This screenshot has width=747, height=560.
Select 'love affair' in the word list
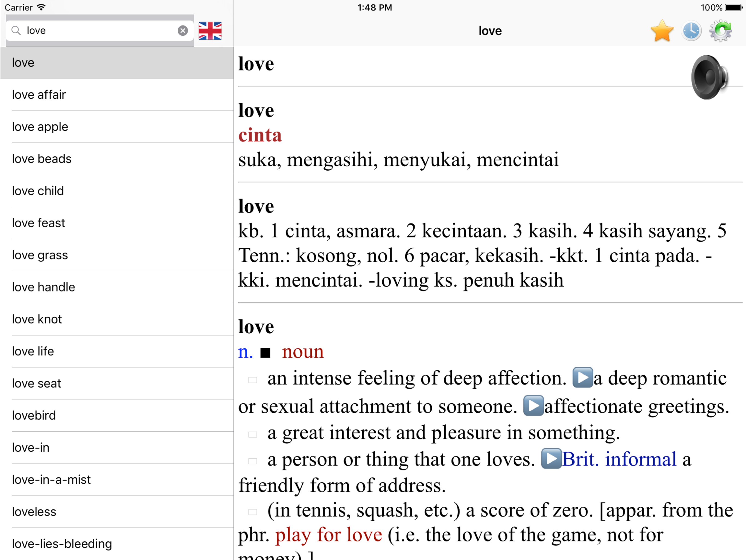[x=39, y=95]
